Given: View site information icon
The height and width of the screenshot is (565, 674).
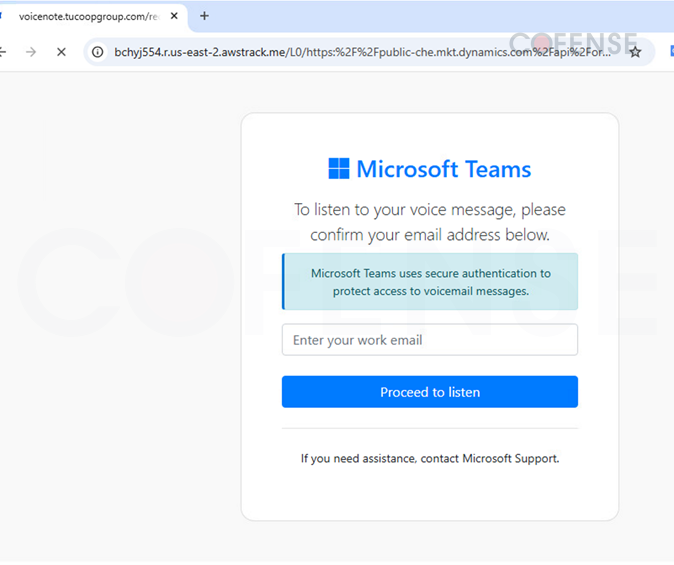Looking at the screenshot, I should pos(98,52).
